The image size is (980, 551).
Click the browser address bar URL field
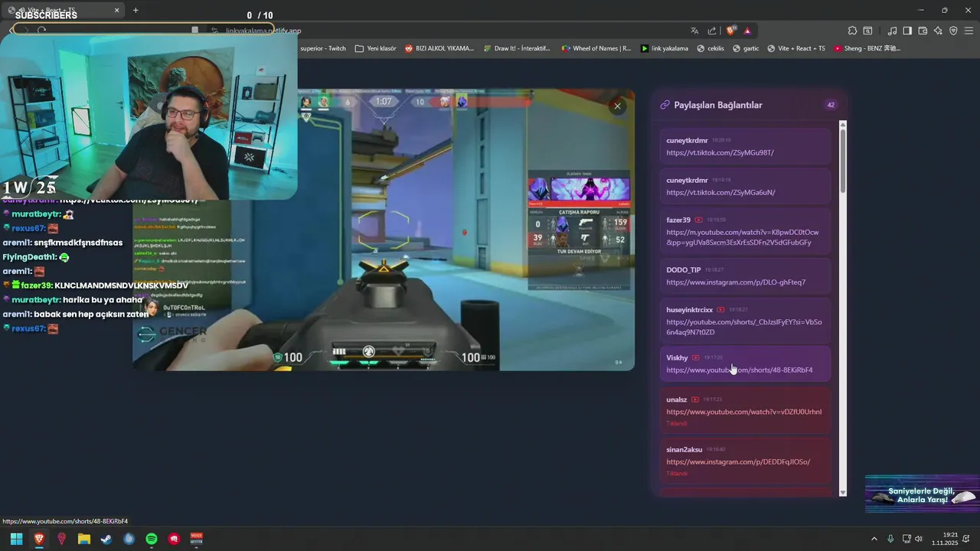click(444, 31)
